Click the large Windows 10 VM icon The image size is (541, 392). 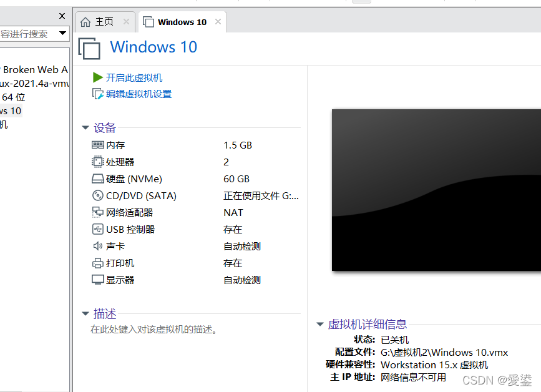coord(89,49)
